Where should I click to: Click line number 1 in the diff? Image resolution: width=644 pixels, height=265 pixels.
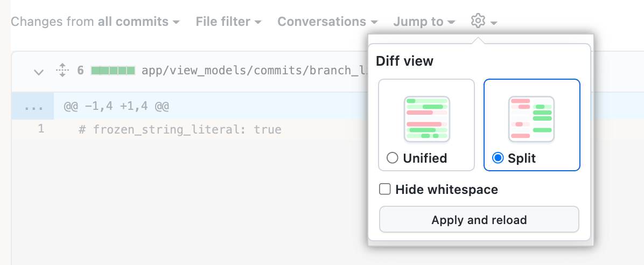point(41,129)
